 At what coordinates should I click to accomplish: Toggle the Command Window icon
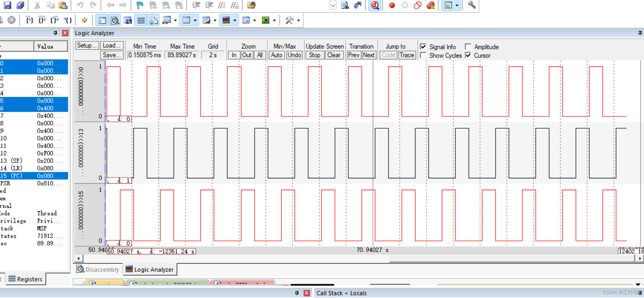tap(102, 20)
